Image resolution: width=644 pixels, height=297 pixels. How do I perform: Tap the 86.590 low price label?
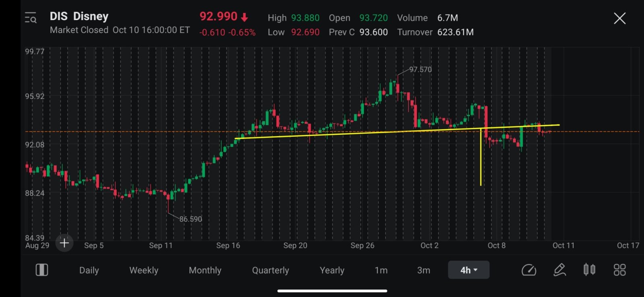point(191,219)
